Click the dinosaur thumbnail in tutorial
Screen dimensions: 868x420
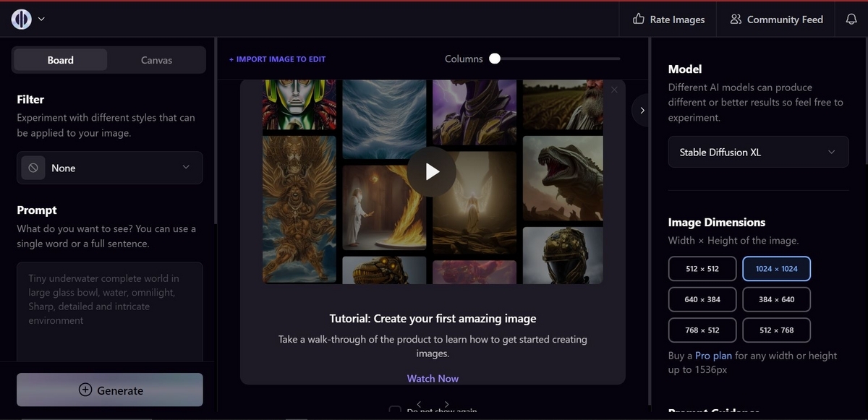563,177
